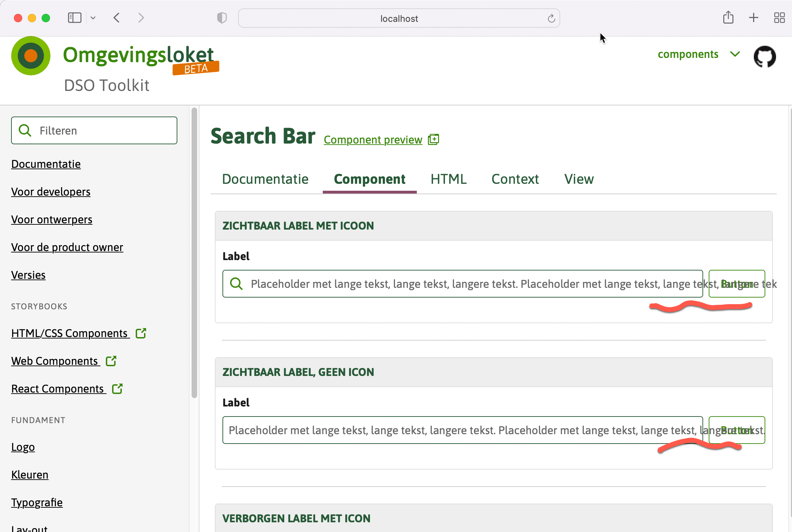Click the magnifier icon in the Filteren field
The image size is (792, 532).
point(25,130)
